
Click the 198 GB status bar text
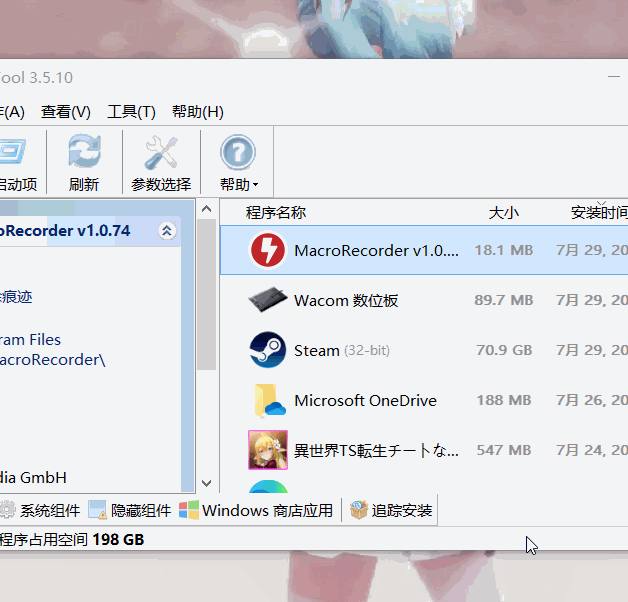[x=118, y=540]
